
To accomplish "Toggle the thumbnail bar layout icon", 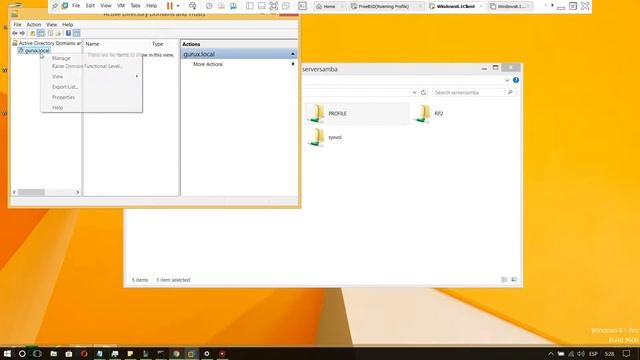I will click(x=262, y=6).
